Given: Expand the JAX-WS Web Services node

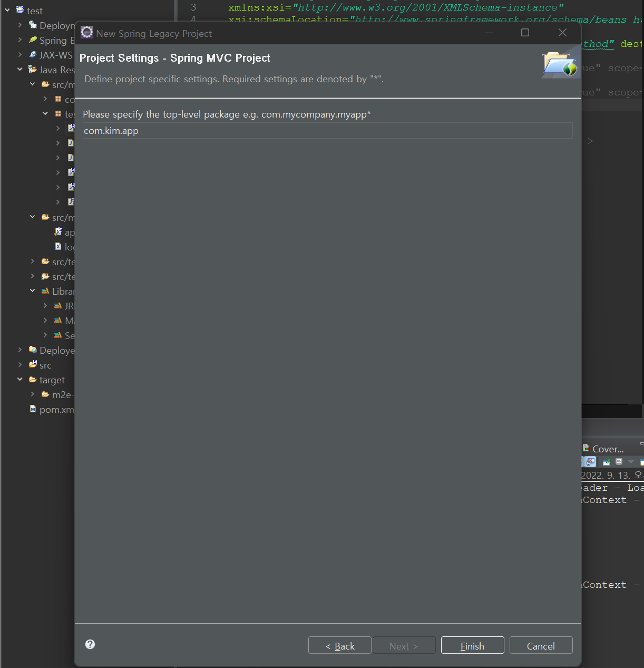Looking at the screenshot, I should (x=20, y=54).
